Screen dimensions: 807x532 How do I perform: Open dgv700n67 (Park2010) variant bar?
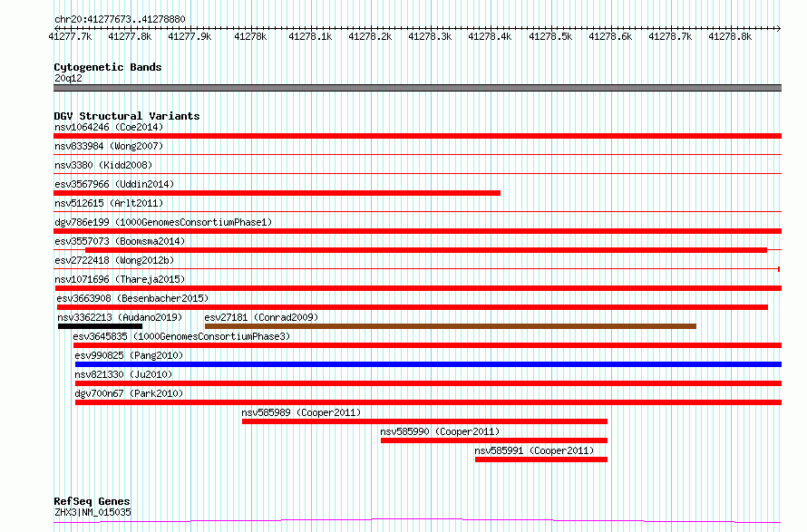428,402
